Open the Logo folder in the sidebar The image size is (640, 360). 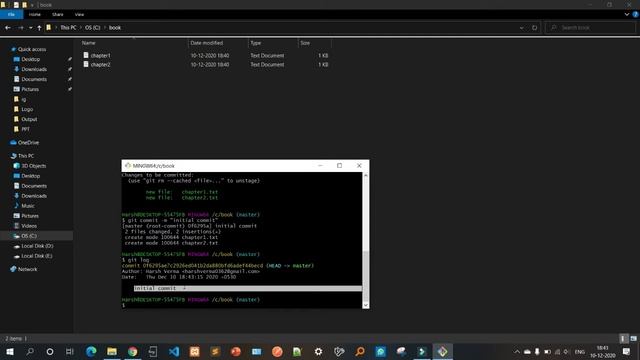pos(27,109)
